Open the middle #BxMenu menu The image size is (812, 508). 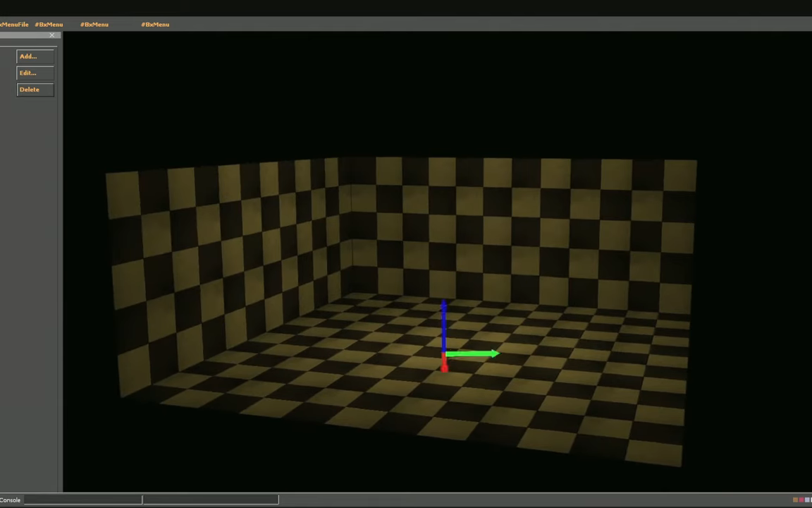(94, 25)
